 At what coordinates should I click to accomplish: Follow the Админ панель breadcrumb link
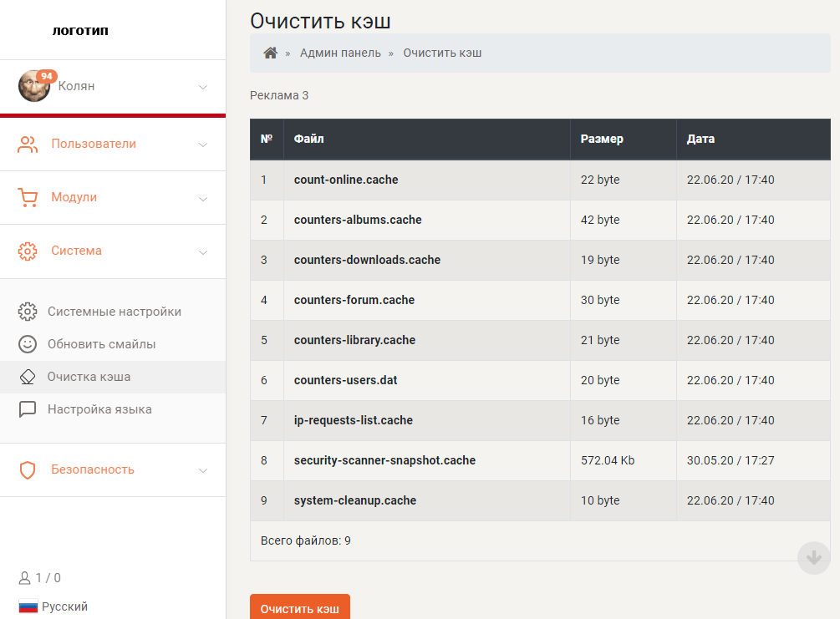340,53
